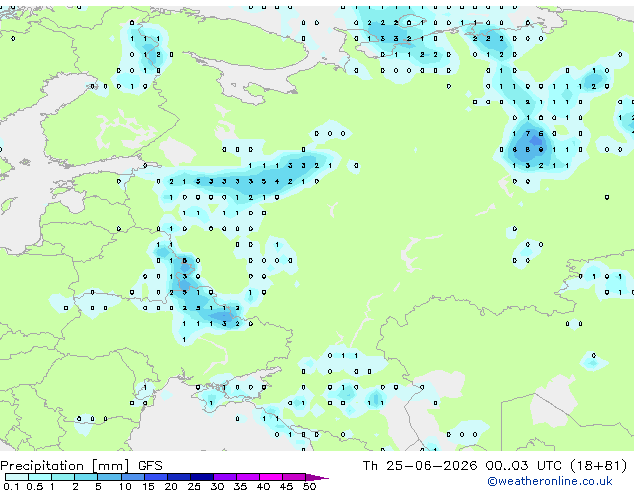Click the legend label 0.1
This screenshot has width=634, height=490.
click(x=11, y=486)
